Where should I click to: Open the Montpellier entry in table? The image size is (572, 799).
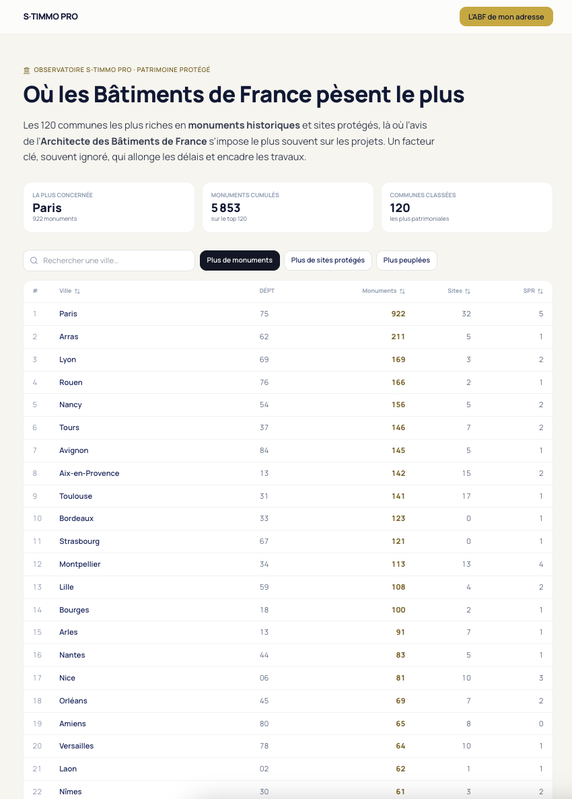coord(288,564)
